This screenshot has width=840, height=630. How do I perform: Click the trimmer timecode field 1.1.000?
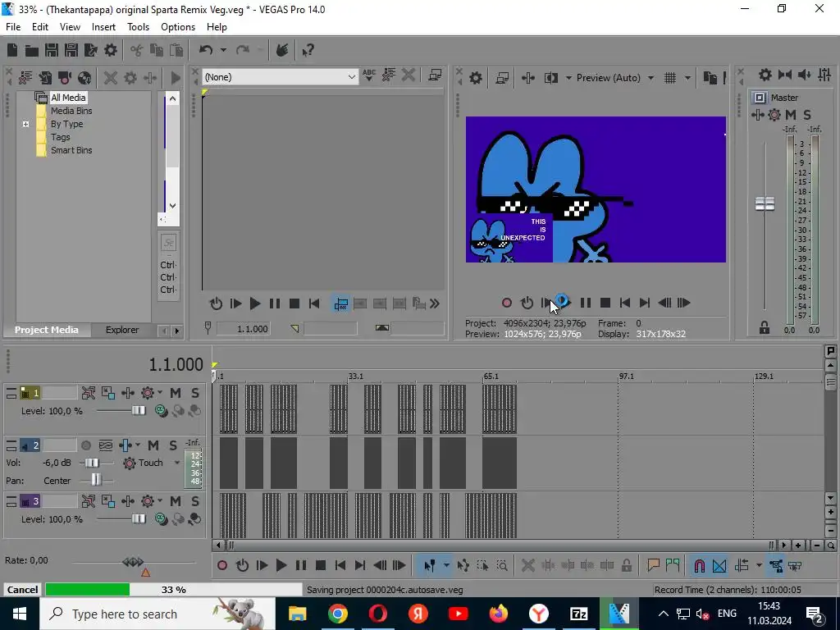244,328
